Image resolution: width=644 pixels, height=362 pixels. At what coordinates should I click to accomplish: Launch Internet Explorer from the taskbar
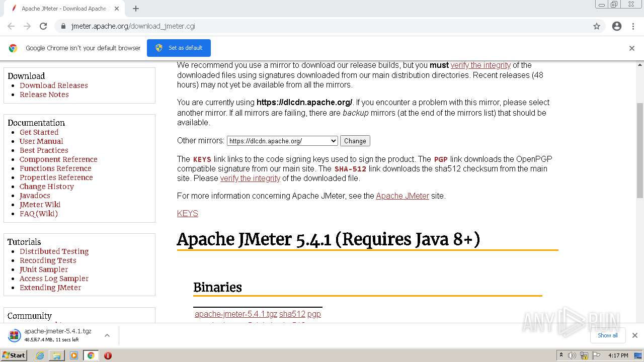point(40,355)
